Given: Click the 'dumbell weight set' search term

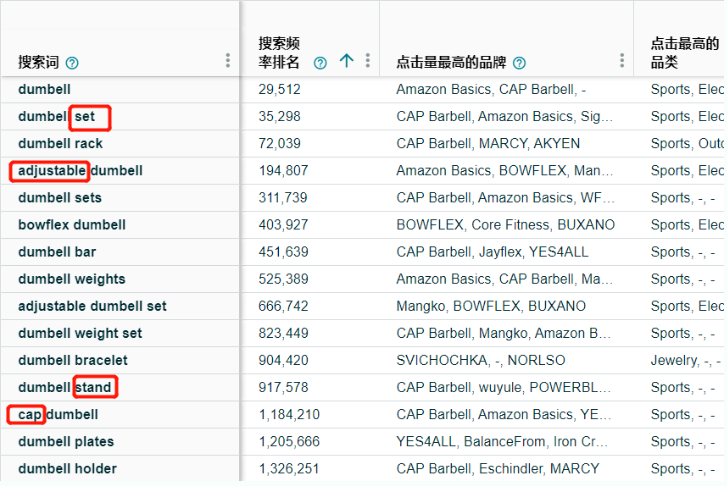Looking at the screenshot, I should click(80, 333).
